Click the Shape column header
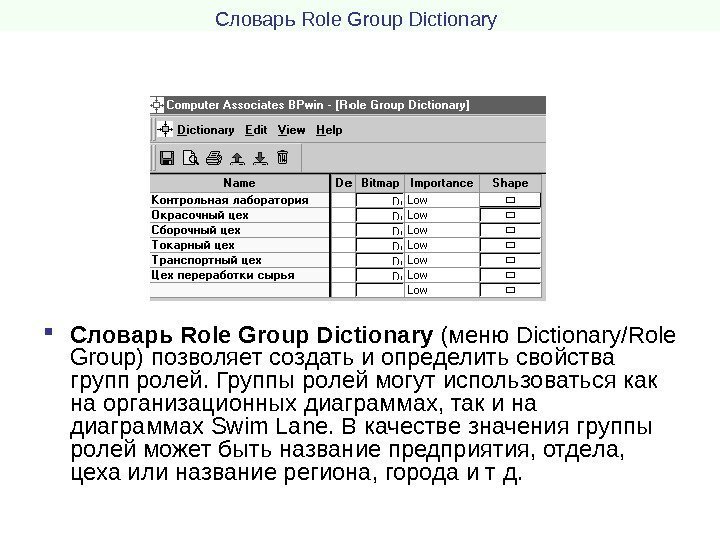720x540 pixels. click(510, 183)
